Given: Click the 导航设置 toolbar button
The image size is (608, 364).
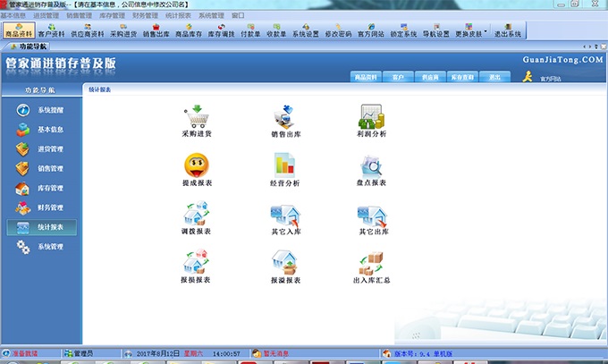Looking at the screenshot, I should click(435, 30).
